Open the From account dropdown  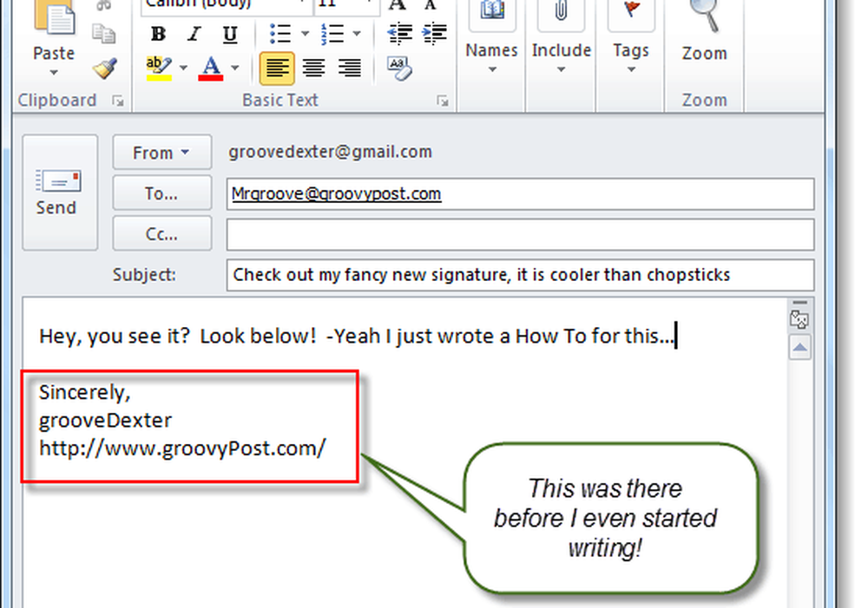point(161,153)
